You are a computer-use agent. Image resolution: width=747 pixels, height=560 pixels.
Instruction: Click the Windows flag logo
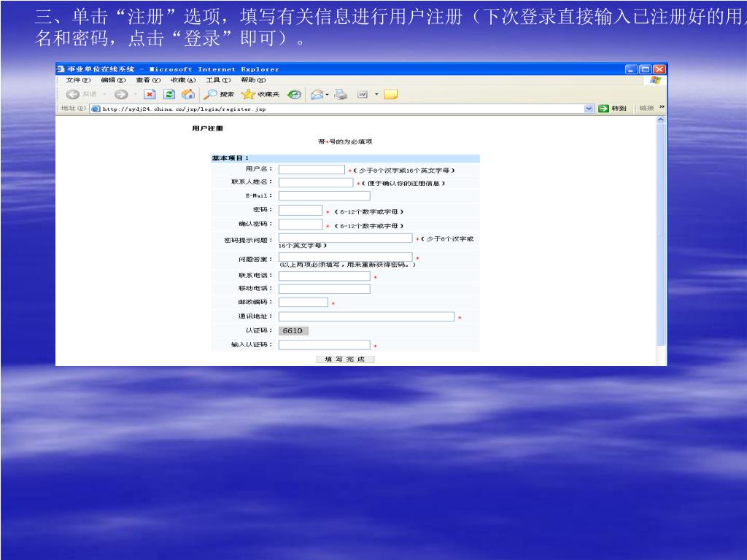(656, 80)
